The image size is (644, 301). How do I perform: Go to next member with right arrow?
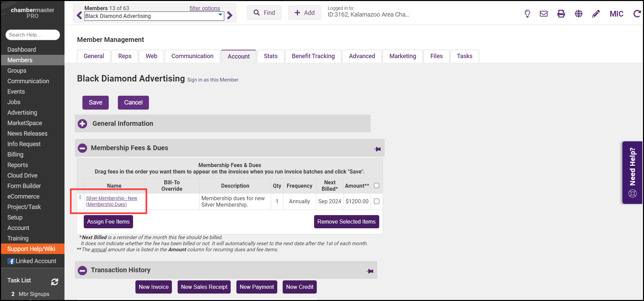230,16
